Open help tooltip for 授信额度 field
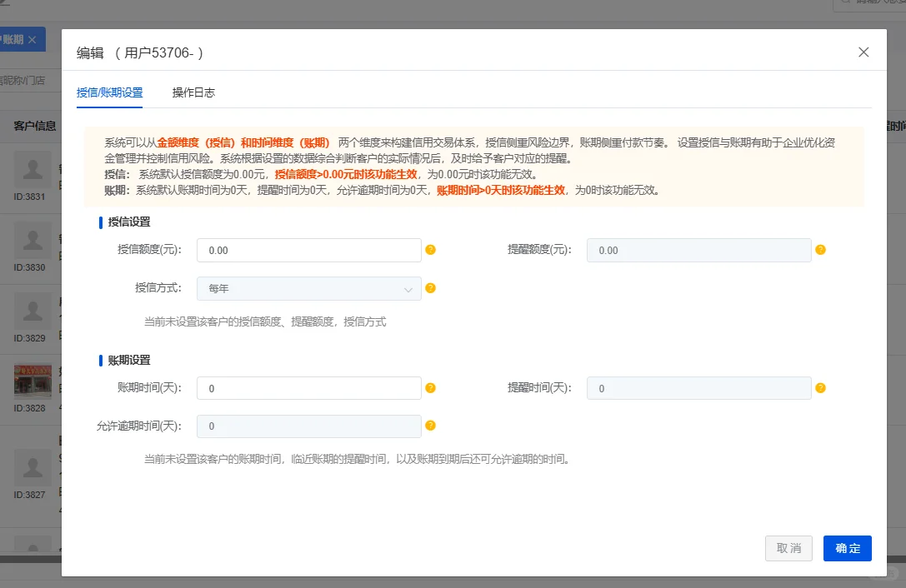This screenshot has width=906, height=588. (430, 250)
